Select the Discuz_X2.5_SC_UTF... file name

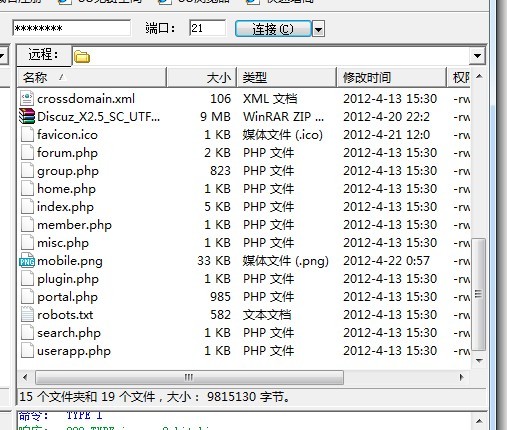(x=98, y=117)
